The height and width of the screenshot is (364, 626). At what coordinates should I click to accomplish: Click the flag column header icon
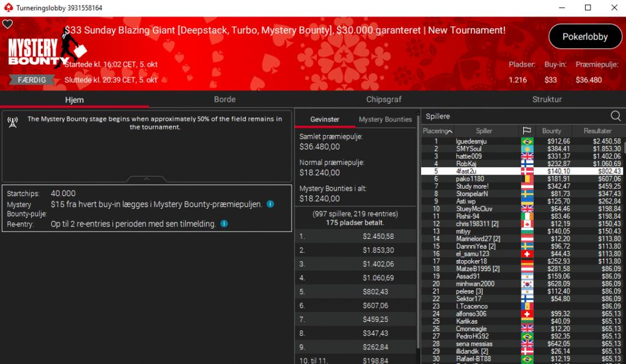(x=526, y=131)
